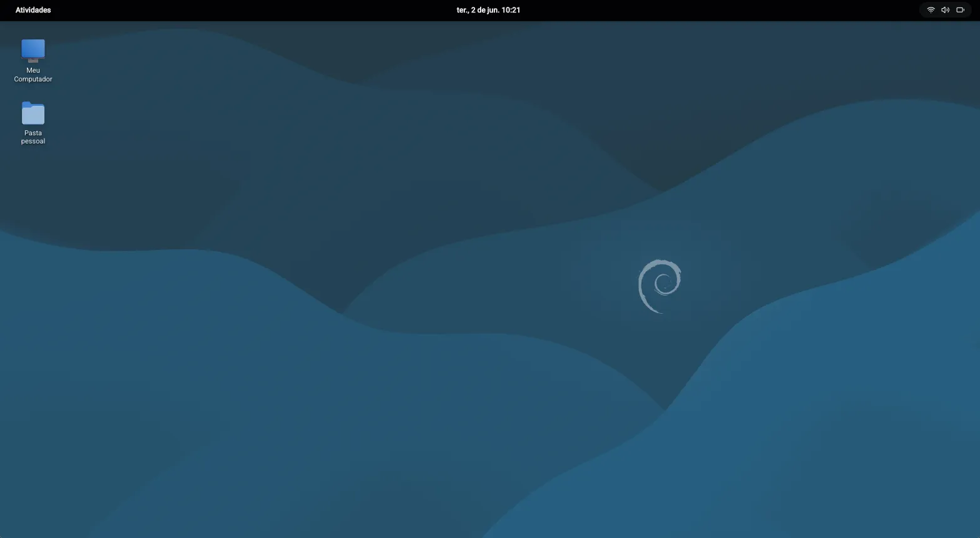Click the "Meu Computador" label text
This screenshot has width=980, height=538.
point(33,75)
